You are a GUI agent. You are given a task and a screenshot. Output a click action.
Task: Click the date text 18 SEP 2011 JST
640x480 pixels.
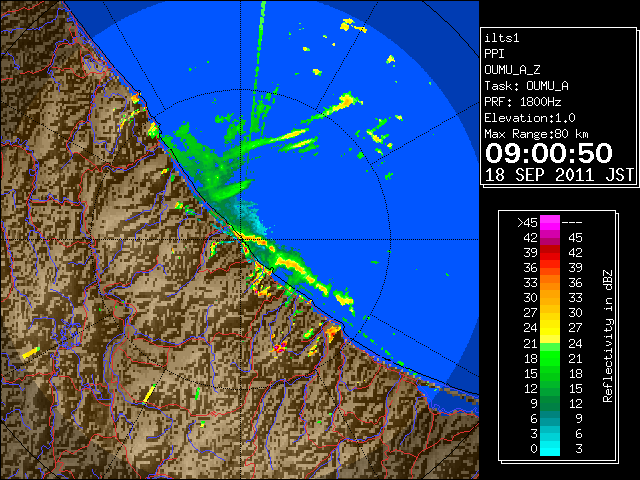(x=559, y=175)
